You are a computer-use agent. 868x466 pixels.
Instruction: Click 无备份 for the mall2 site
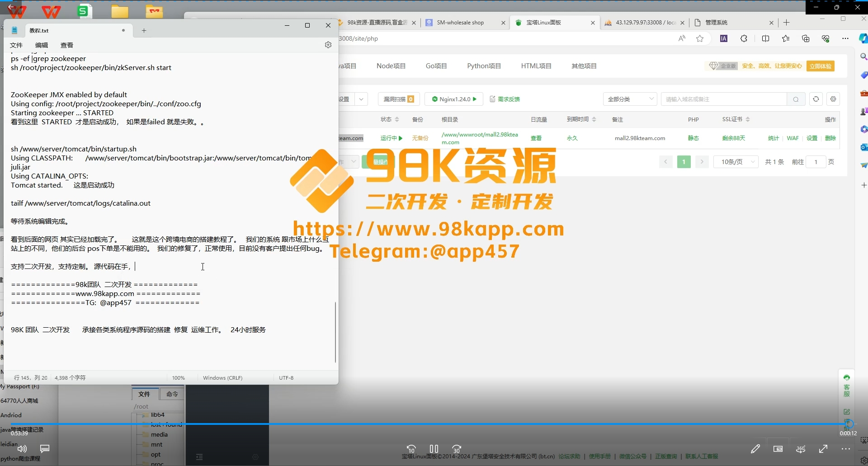(x=420, y=138)
